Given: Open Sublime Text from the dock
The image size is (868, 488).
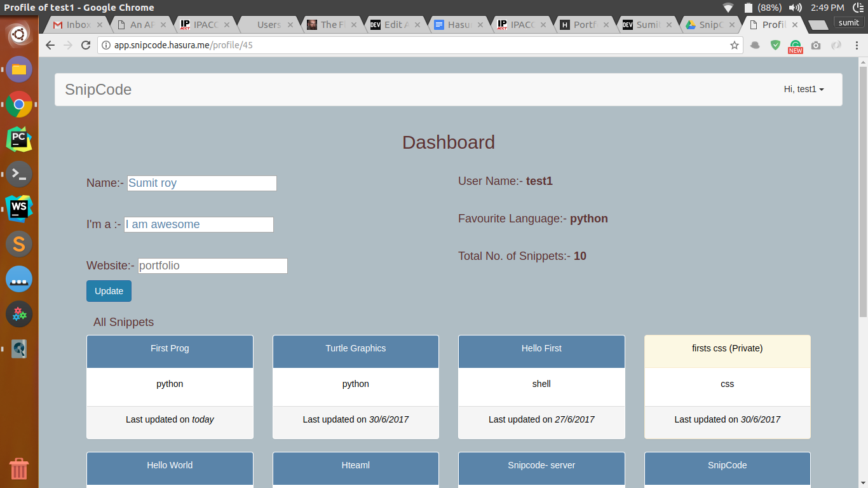Looking at the screenshot, I should click(x=19, y=243).
